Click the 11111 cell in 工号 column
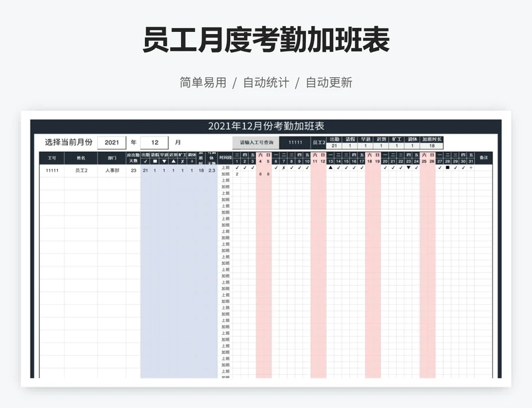Image resolution: width=532 pixels, height=408 pixels. tap(52, 170)
